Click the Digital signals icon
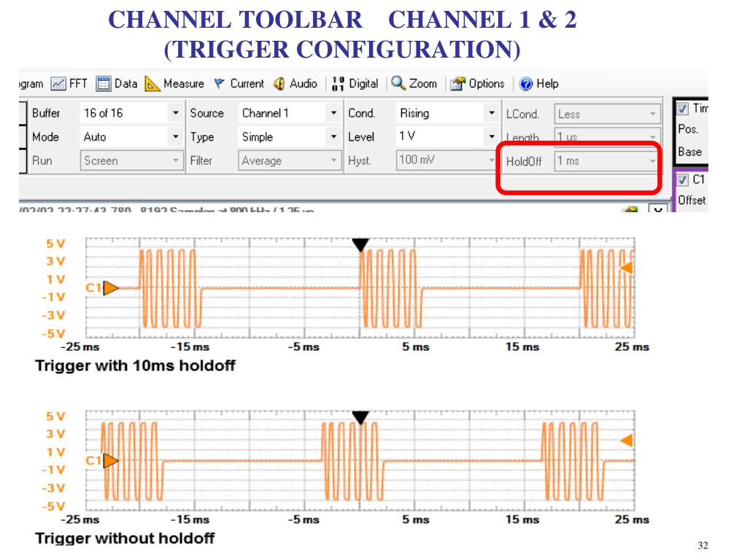 pyautogui.click(x=338, y=84)
